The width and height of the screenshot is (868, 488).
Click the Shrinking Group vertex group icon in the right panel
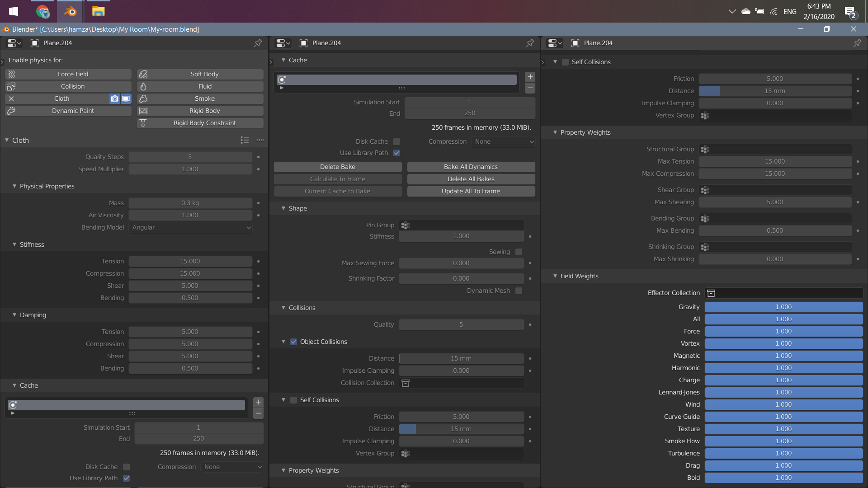(705, 247)
